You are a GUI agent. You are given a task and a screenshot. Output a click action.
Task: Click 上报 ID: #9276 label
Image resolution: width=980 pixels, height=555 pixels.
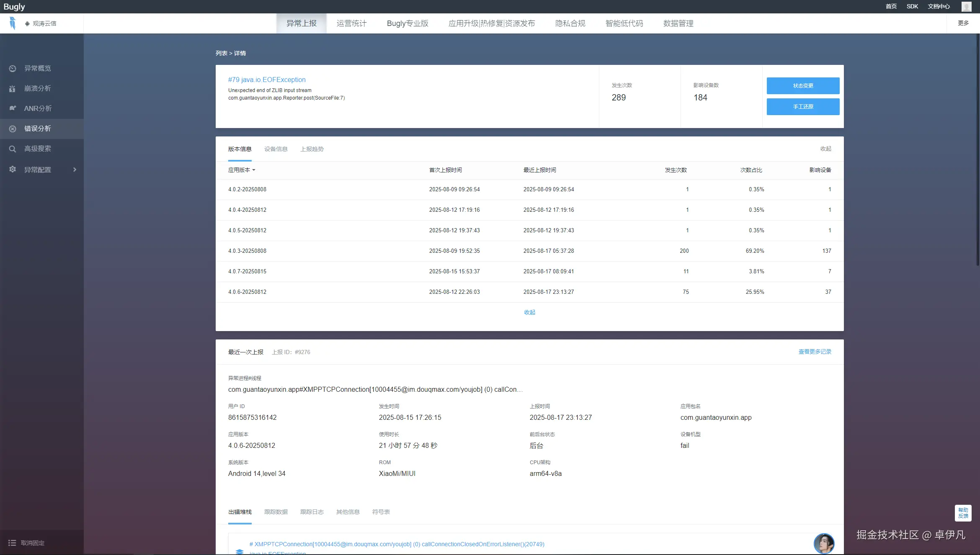click(x=291, y=352)
